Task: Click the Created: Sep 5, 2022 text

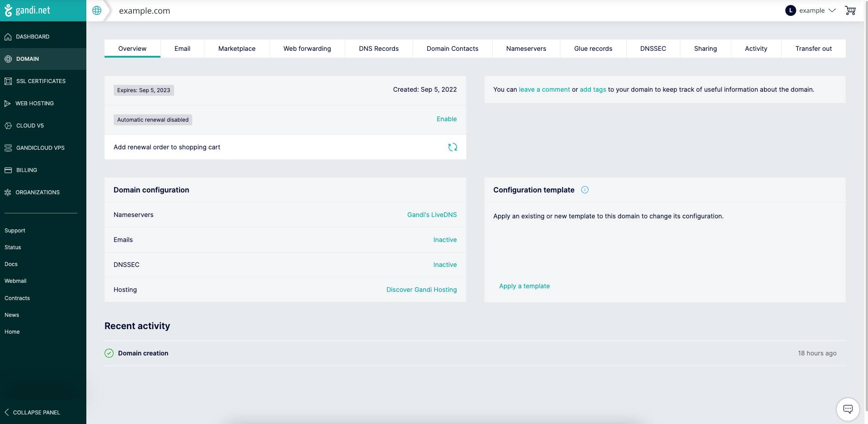Action: click(425, 89)
